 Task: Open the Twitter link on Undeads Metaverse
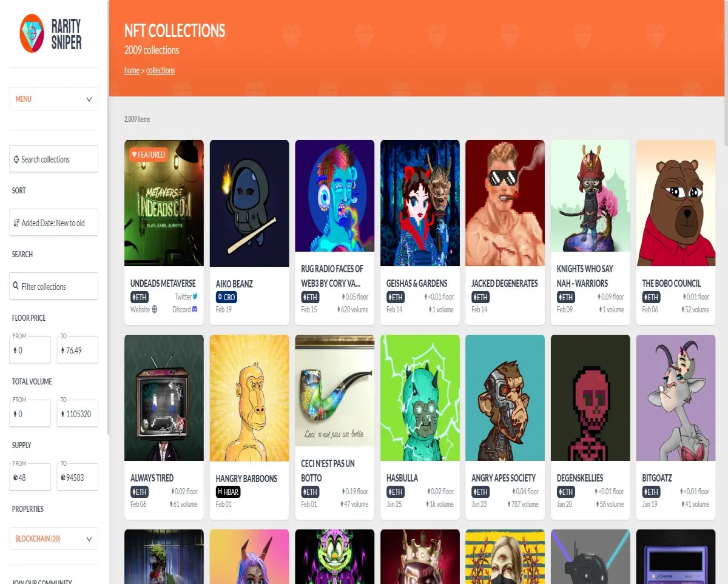pyautogui.click(x=186, y=297)
